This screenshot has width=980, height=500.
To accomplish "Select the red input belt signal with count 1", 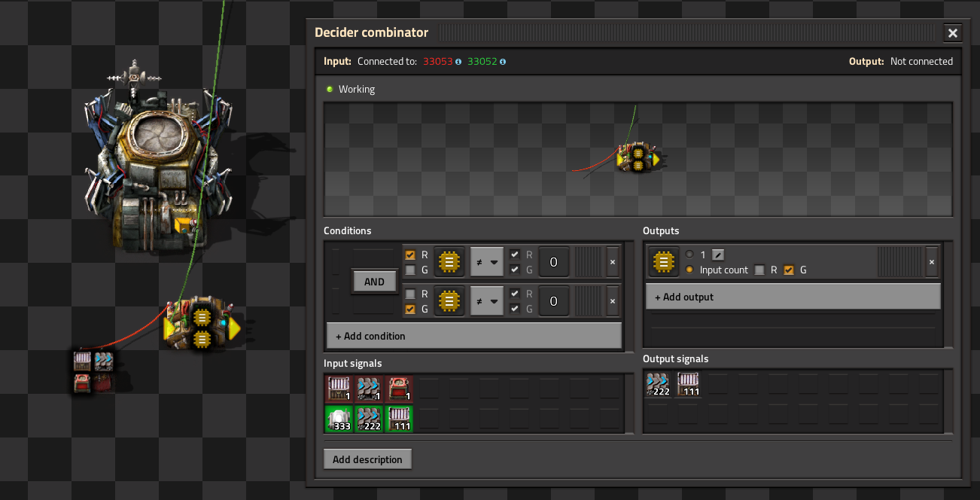I will 368,389.
